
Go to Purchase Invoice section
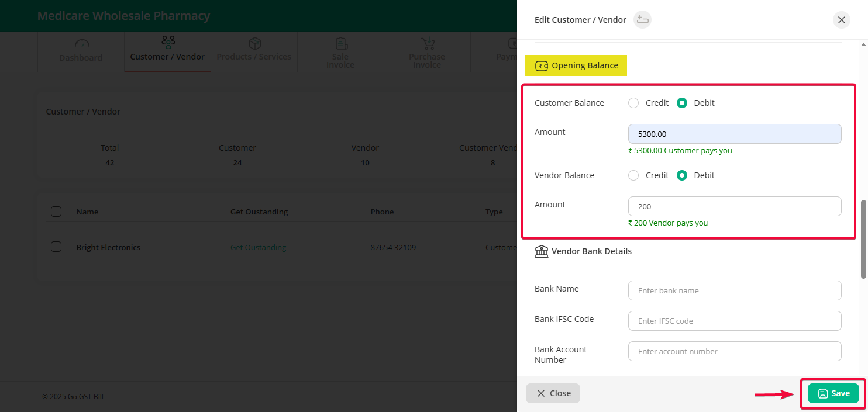427,53
